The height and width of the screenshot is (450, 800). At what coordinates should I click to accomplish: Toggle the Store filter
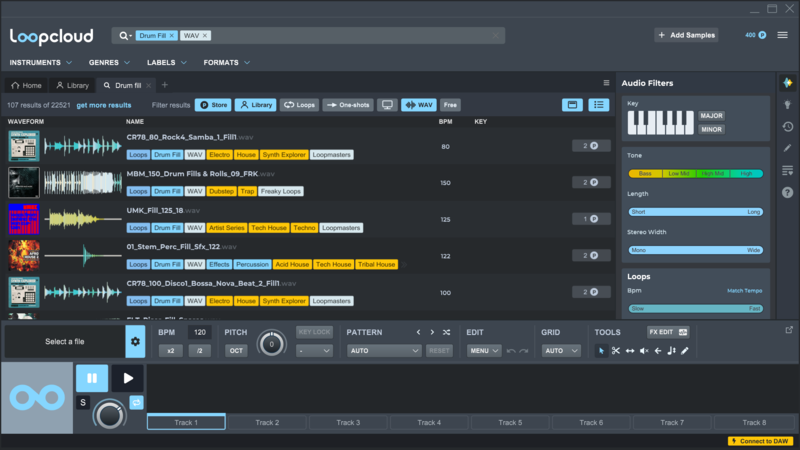[213, 105]
